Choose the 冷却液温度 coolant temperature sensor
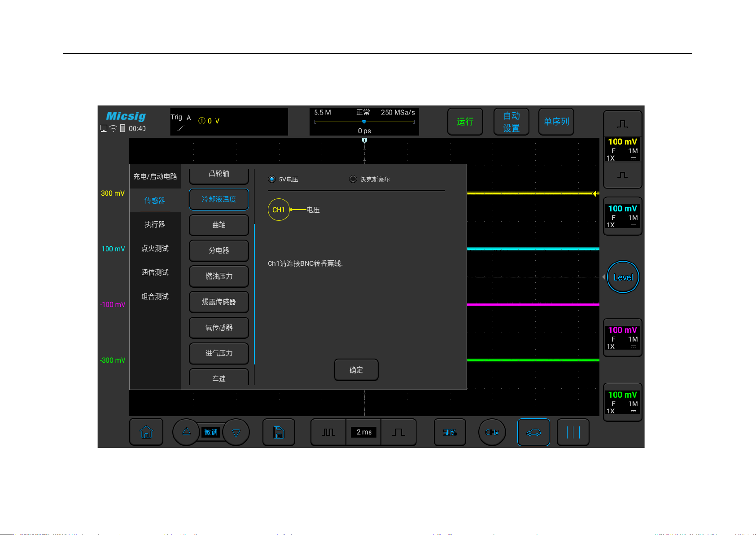Image resolution: width=756 pixels, height=535 pixels. pyautogui.click(x=219, y=199)
